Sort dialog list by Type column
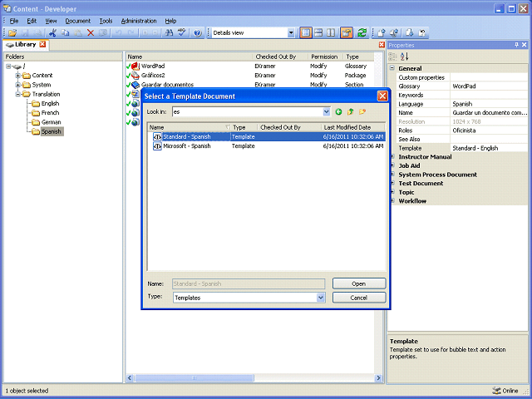Viewport: 532px width, 399px height. pos(244,127)
